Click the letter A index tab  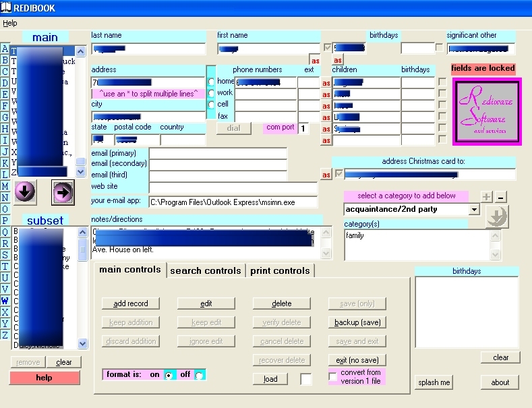click(5, 49)
